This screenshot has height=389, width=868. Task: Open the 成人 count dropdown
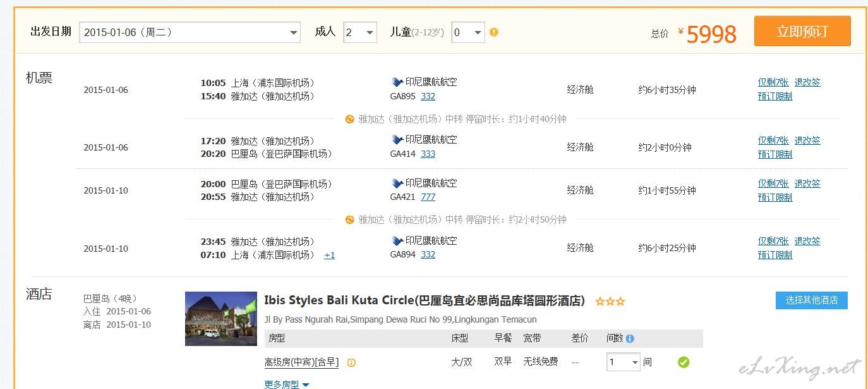(359, 32)
